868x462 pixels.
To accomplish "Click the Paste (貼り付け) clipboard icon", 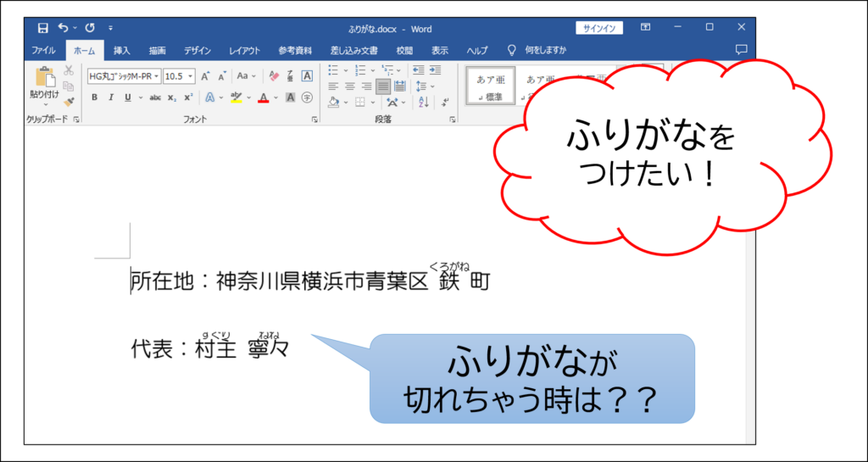I will tap(44, 79).
